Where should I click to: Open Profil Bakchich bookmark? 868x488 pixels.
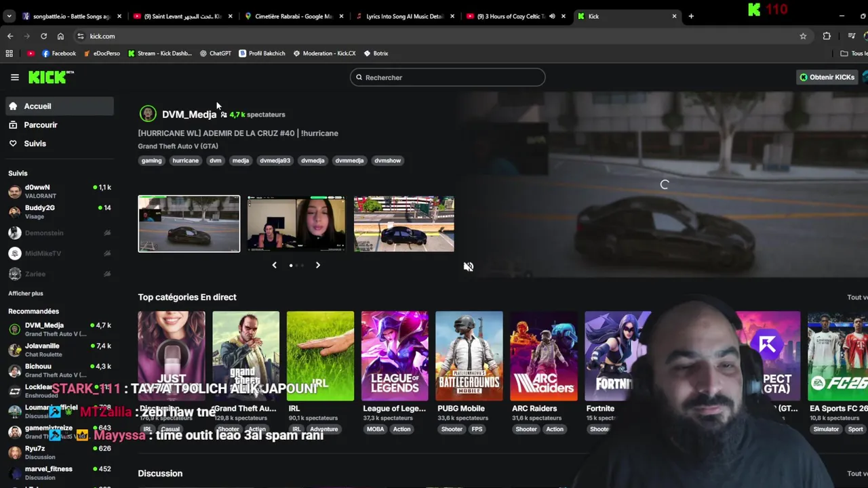[262, 53]
